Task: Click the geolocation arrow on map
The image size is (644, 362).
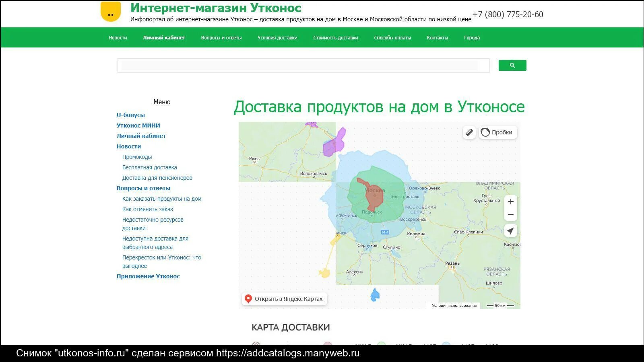Action: pos(511,231)
